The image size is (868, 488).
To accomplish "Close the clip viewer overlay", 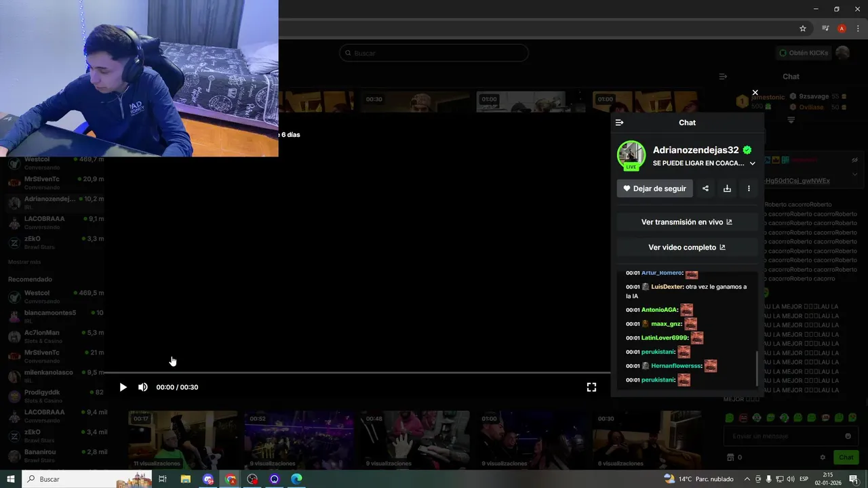I will coord(755,93).
